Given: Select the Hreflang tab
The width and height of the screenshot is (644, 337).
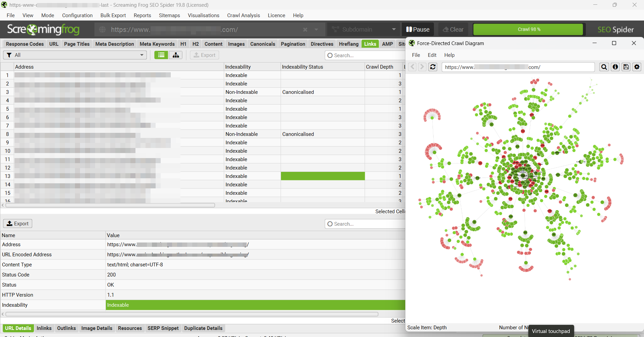Looking at the screenshot, I should point(349,44).
